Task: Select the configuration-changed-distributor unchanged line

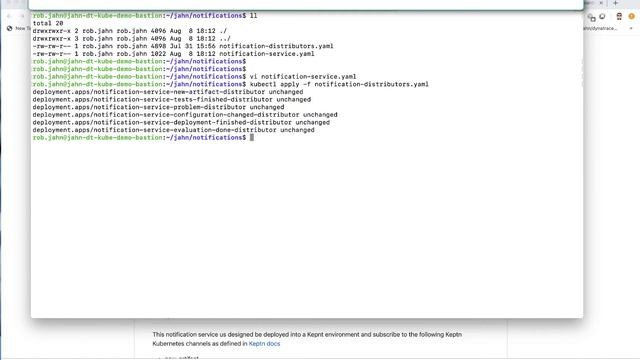Action: pos(185,115)
